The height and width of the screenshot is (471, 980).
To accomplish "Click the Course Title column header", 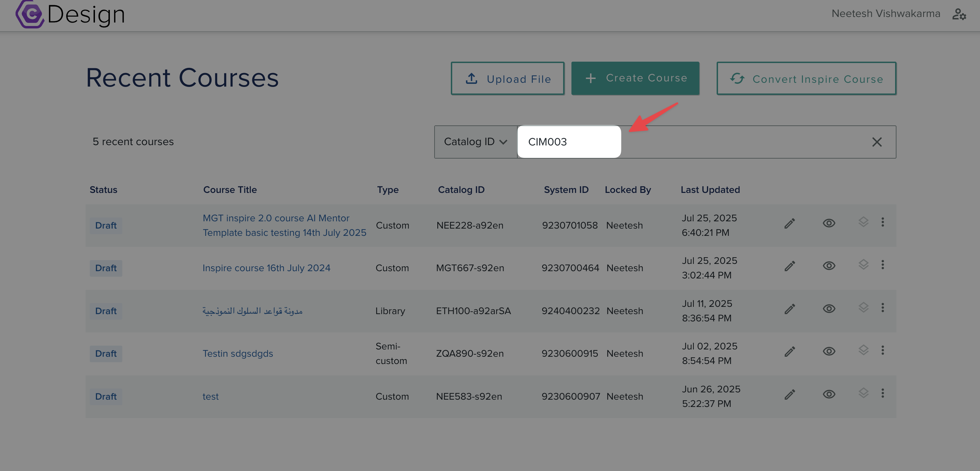I will [230, 190].
